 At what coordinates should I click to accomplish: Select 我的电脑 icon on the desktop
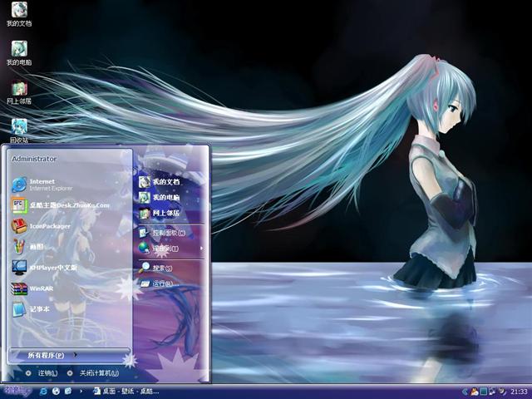(x=19, y=50)
